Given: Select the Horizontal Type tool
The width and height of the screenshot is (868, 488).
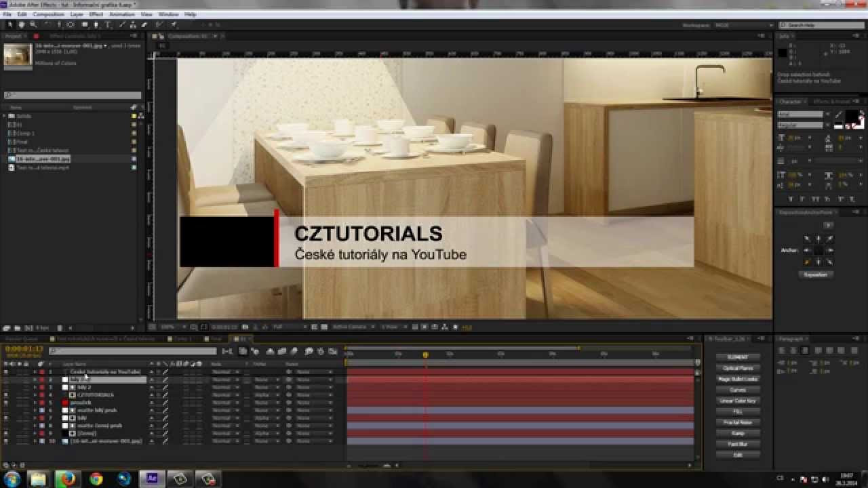Looking at the screenshot, I should tap(107, 24).
